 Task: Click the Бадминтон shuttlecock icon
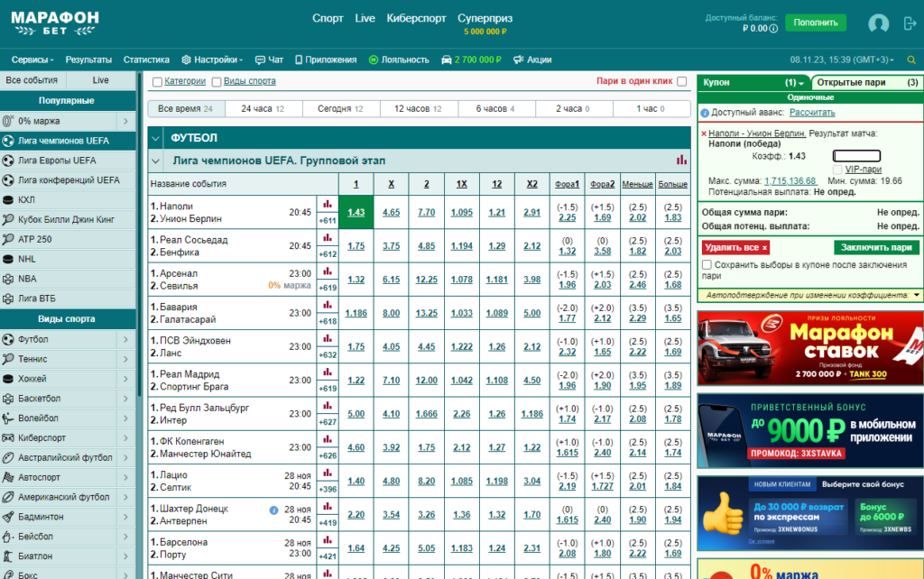point(8,517)
